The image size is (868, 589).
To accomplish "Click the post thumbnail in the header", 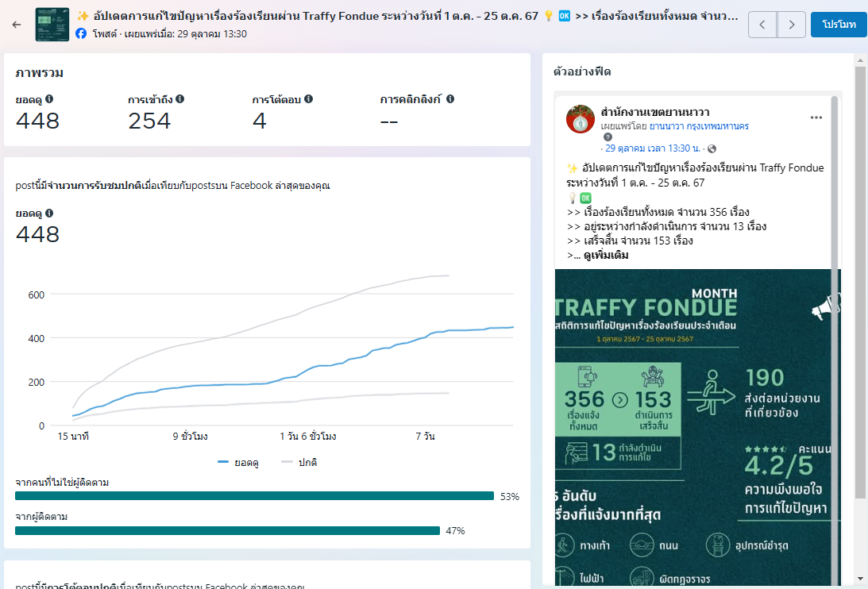I will [52, 25].
